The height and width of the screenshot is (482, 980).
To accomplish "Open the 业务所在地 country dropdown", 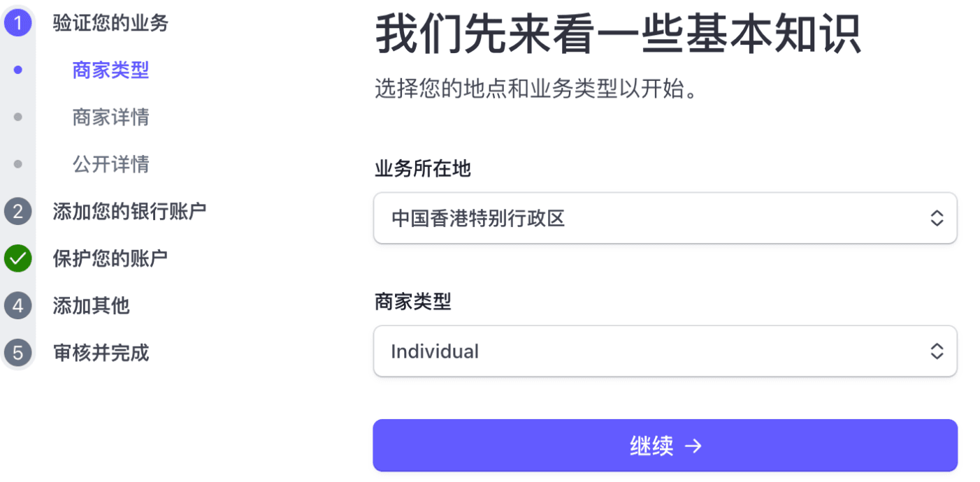I will (x=664, y=219).
